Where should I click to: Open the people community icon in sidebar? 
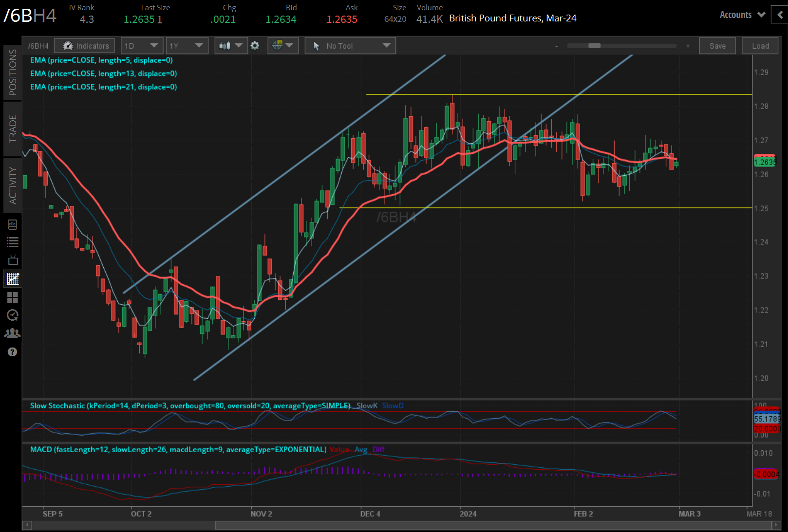(x=13, y=333)
